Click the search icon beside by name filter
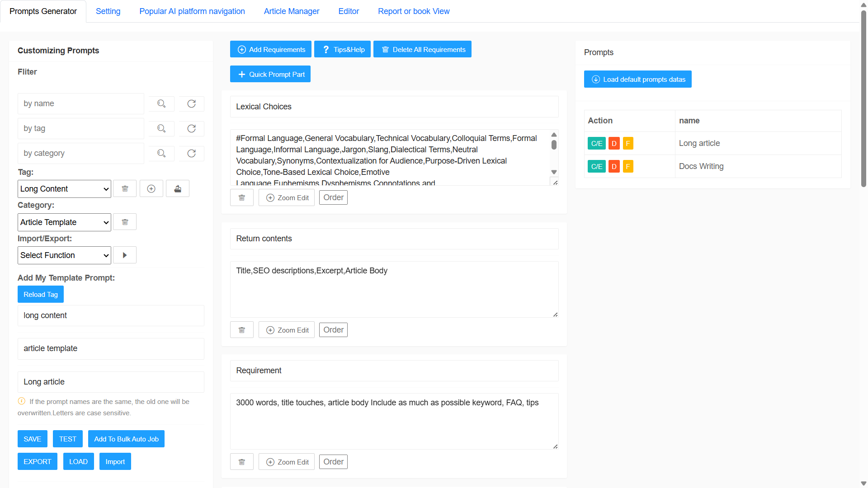This screenshot has height=488, width=868. [x=161, y=103]
